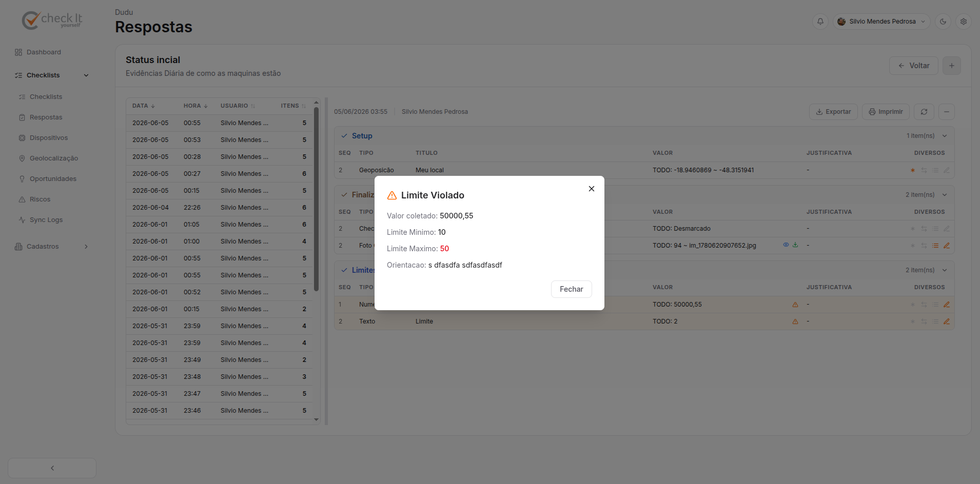This screenshot has height=484, width=980.
Task: Select the 2026-06-04 22:26 response row
Action: pos(219,208)
